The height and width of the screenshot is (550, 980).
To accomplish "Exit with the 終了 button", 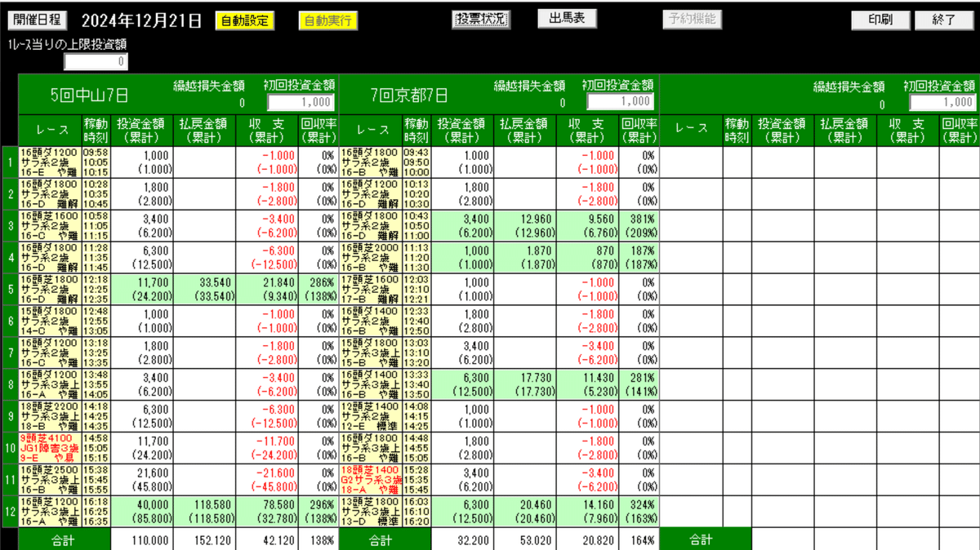I will tap(944, 20).
